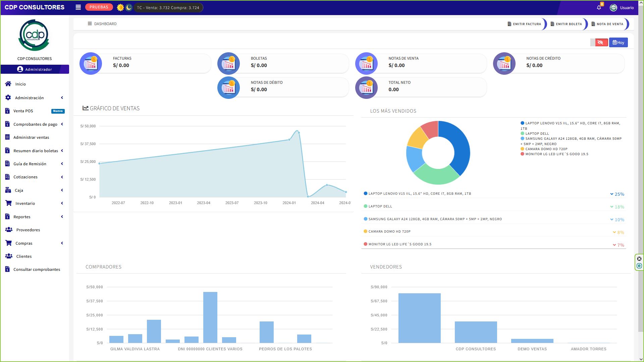Click the notification bell icon

point(598,7)
